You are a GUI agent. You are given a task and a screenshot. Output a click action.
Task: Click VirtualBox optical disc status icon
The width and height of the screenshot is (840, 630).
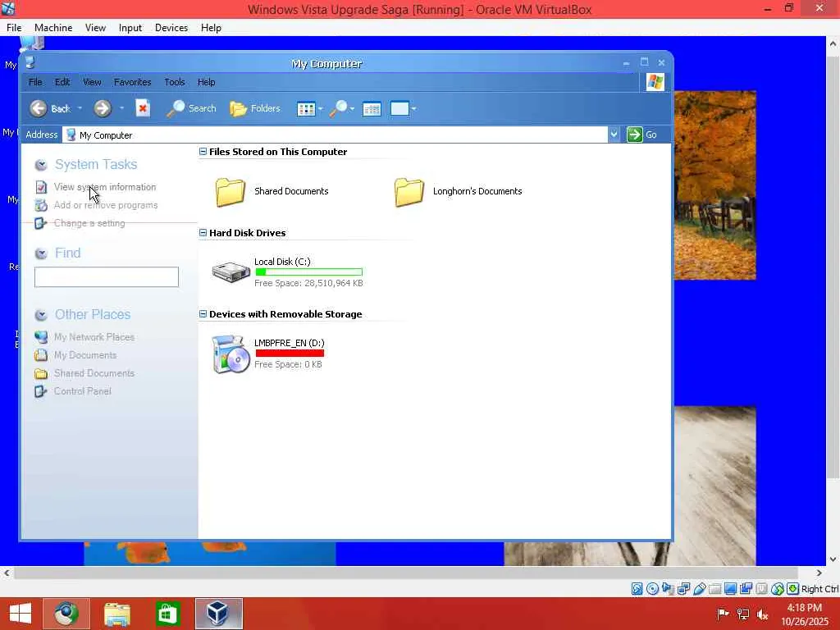pyautogui.click(x=652, y=589)
